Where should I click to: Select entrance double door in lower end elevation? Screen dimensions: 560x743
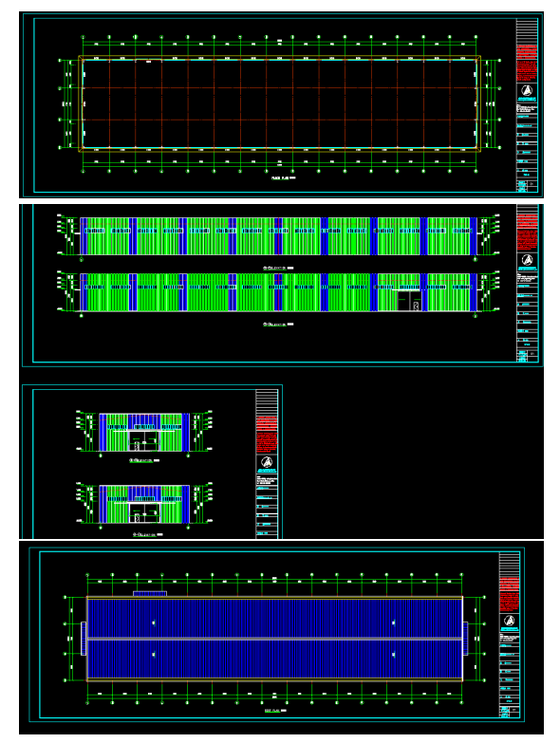[x=144, y=513]
